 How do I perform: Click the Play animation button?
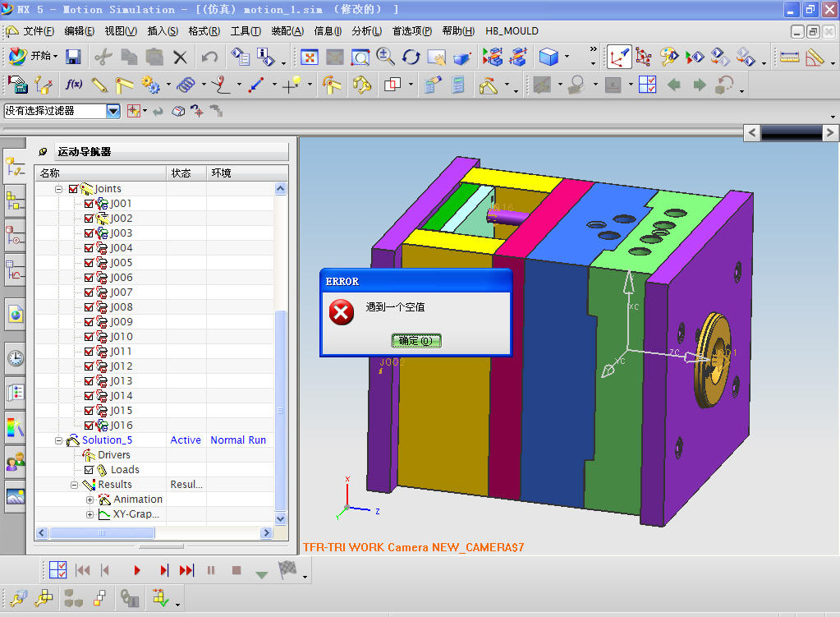click(x=136, y=570)
